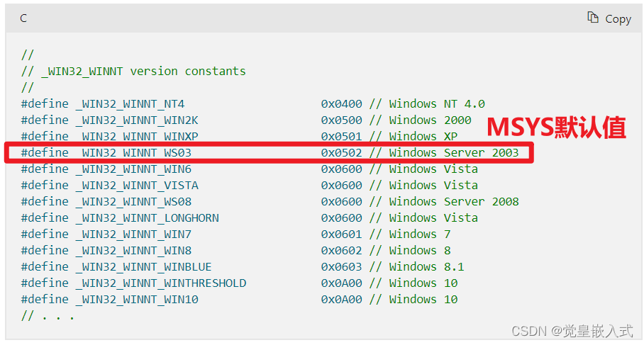Screen dimensions: 644x345
Task: Click the value 0x0603
Action: coord(342,266)
